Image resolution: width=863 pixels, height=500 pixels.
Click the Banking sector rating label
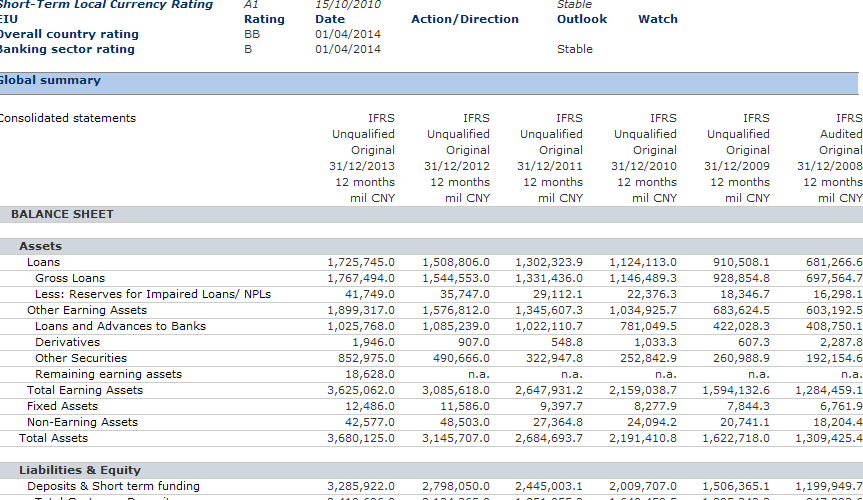(67, 49)
